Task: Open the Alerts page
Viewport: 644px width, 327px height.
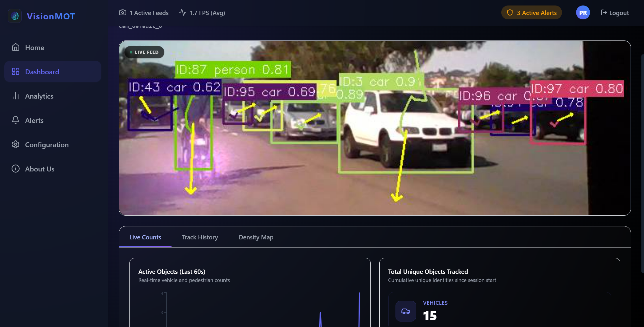Action: (x=53, y=120)
